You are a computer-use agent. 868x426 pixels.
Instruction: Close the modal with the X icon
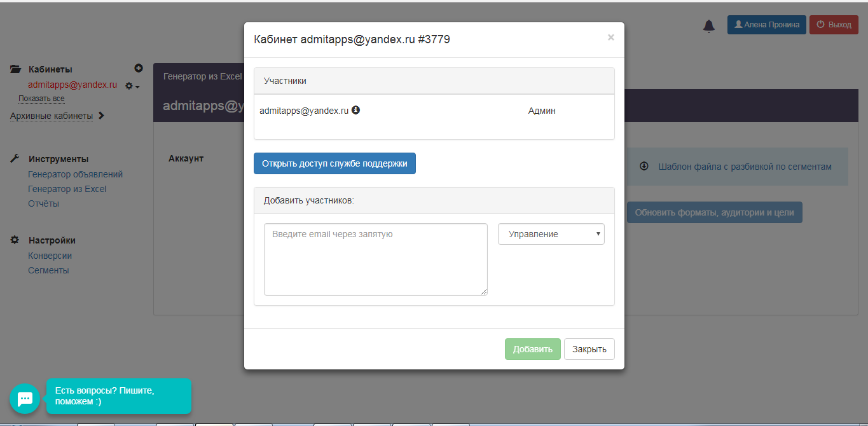[x=610, y=38]
